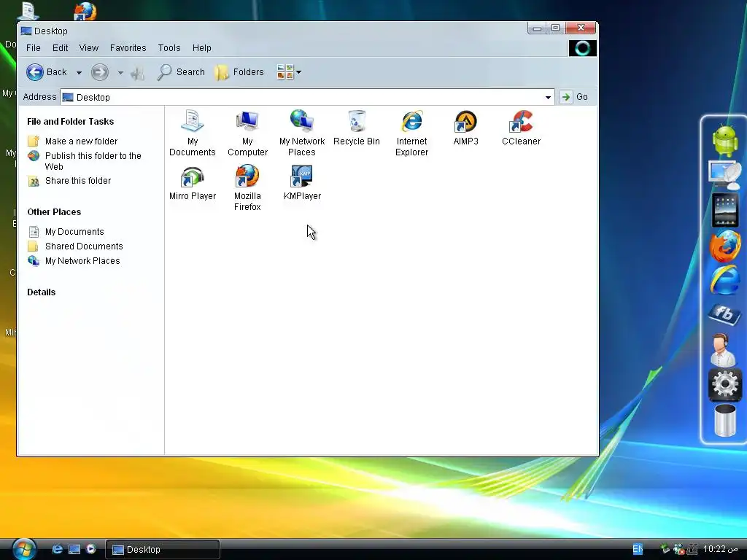
Task: Click Internet Explorer quick launch icon
Action: pos(57,549)
